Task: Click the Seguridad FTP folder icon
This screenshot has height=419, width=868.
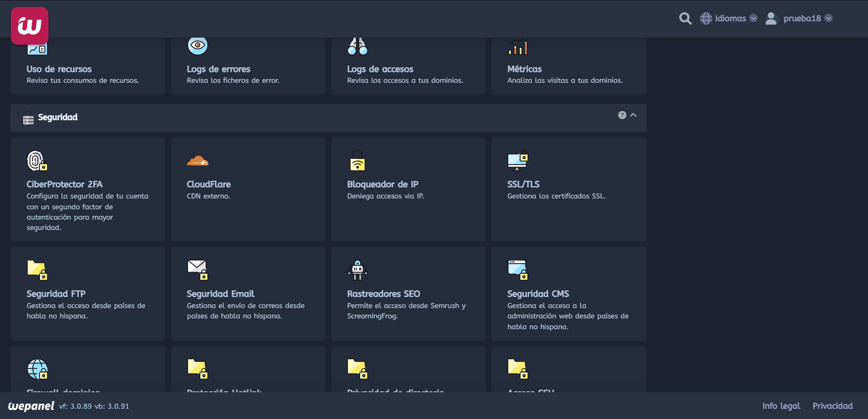Action: tap(37, 270)
